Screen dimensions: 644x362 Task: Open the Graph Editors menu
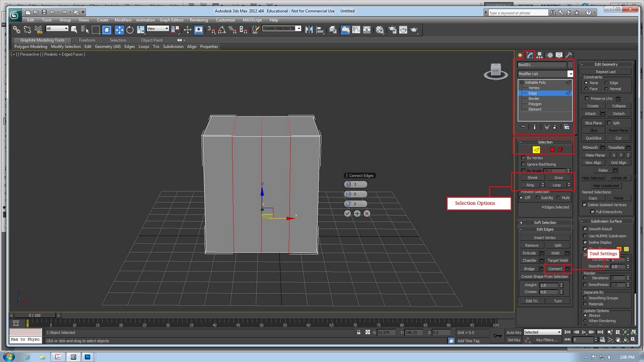pyautogui.click(x=171, y=20)
